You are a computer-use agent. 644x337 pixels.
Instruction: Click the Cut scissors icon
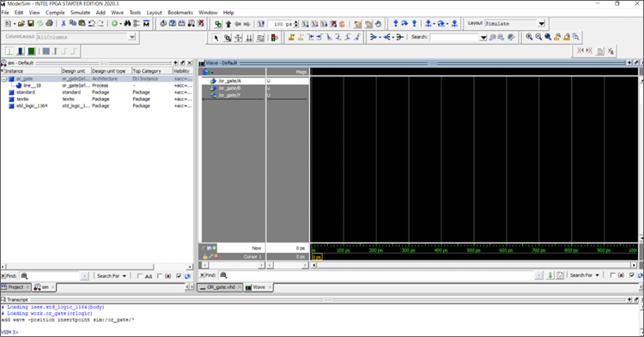pyautogui.click(x=64, y=24)
